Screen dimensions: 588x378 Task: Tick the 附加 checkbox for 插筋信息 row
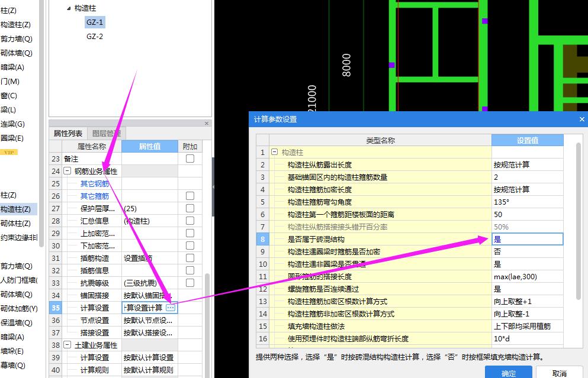point(190,270)
